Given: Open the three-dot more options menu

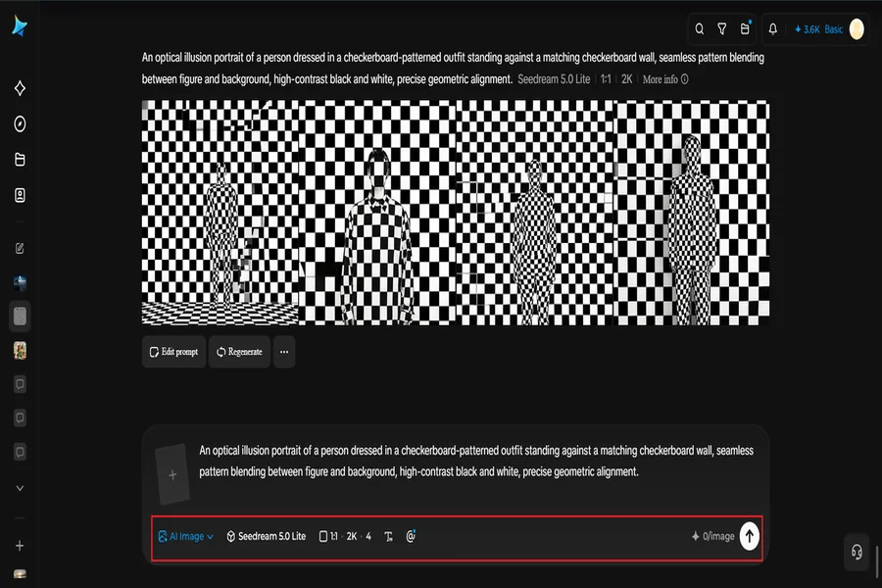Looking at the screenshot, I should [284, 352].
